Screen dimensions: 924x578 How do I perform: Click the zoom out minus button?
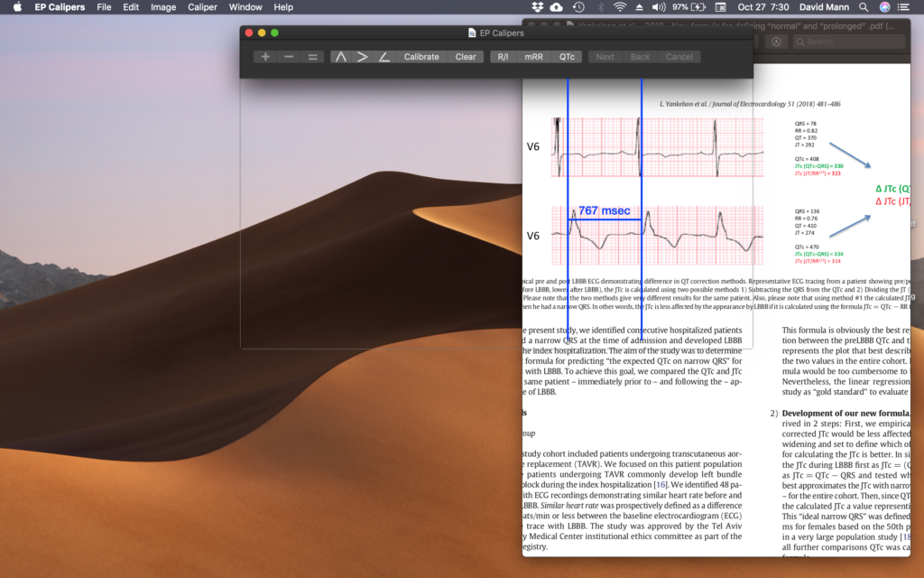(x=289, y=57)
